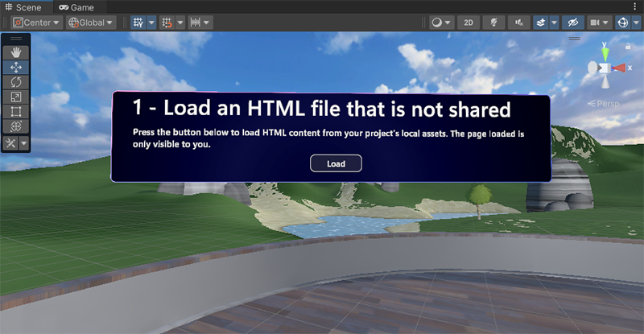The width and height of the screenshot is (644, 334).
Task: Toggle scene effects (skybox, fog)
Action: [541, 23]
